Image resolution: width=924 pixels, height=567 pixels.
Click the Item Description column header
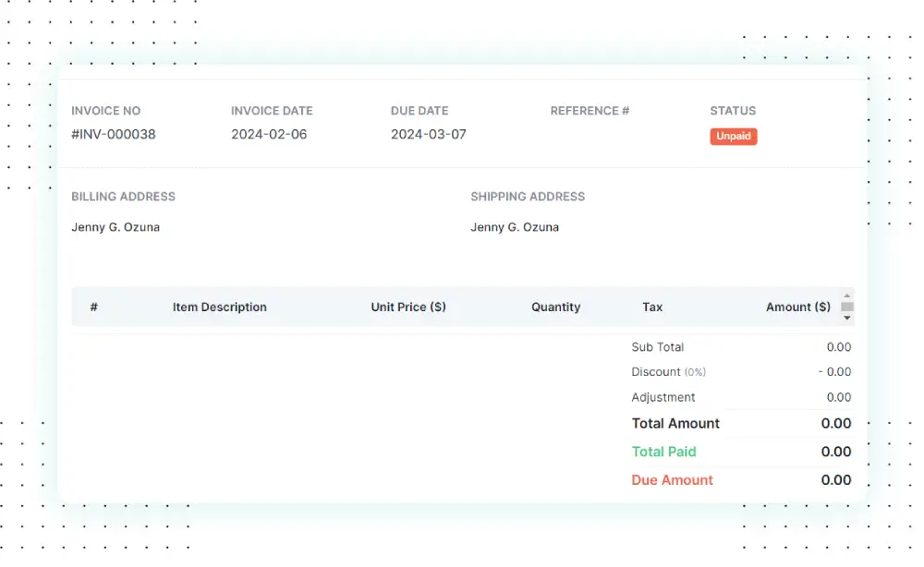point(219,307)
